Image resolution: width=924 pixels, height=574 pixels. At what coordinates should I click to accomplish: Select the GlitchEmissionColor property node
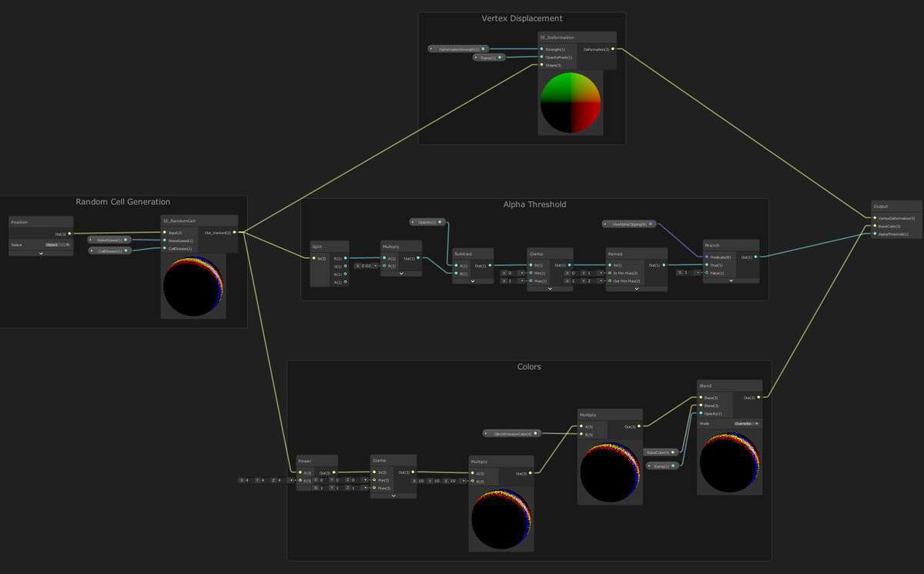pyautogui.click(x=513, y=433)
